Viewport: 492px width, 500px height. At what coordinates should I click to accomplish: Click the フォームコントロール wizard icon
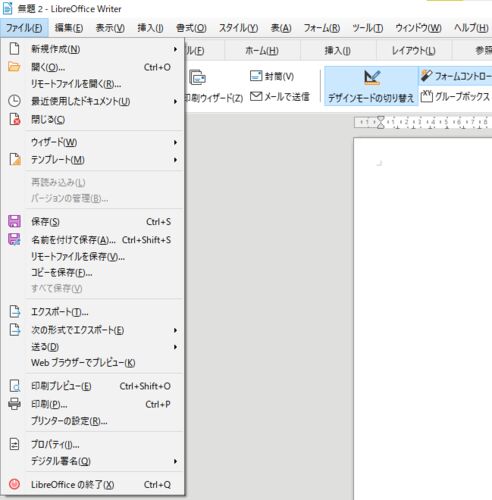point(426,76)
